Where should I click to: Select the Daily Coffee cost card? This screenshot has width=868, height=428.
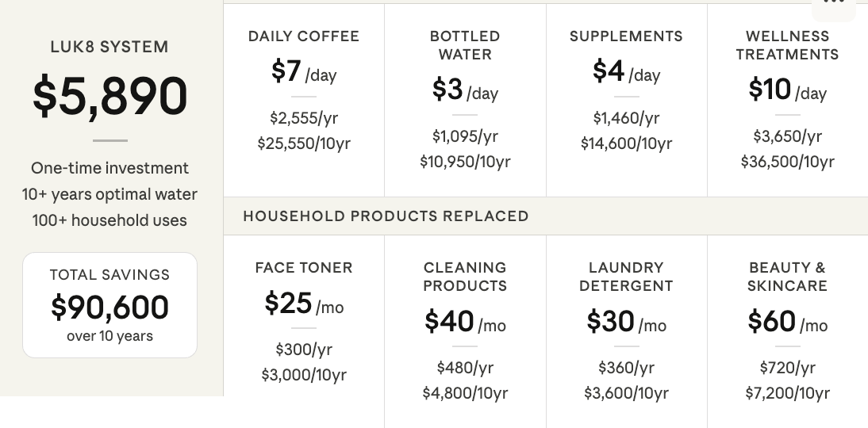tap(304, 100)
